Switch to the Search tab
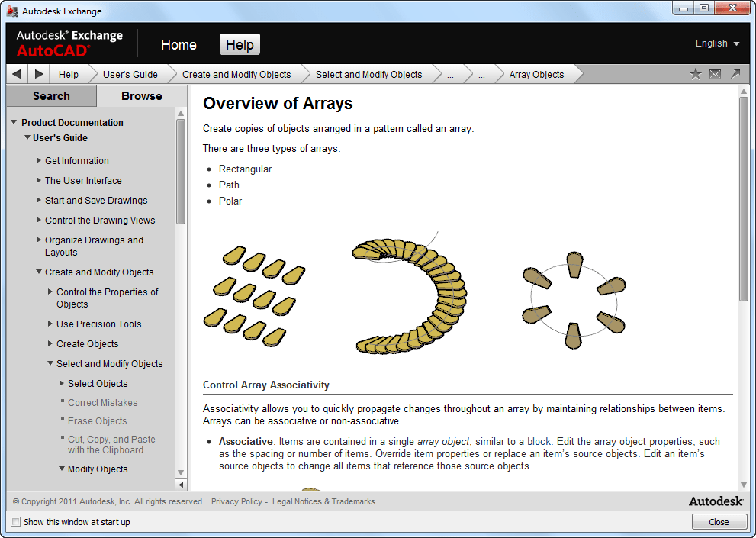The image size is (756, 538). click(x=51, y=96)
